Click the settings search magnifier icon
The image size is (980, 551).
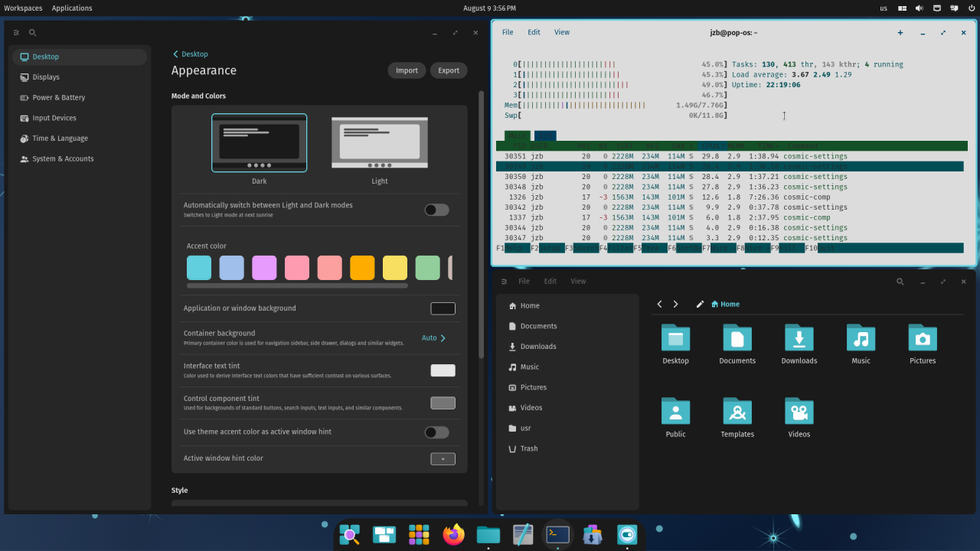[33, 33]
